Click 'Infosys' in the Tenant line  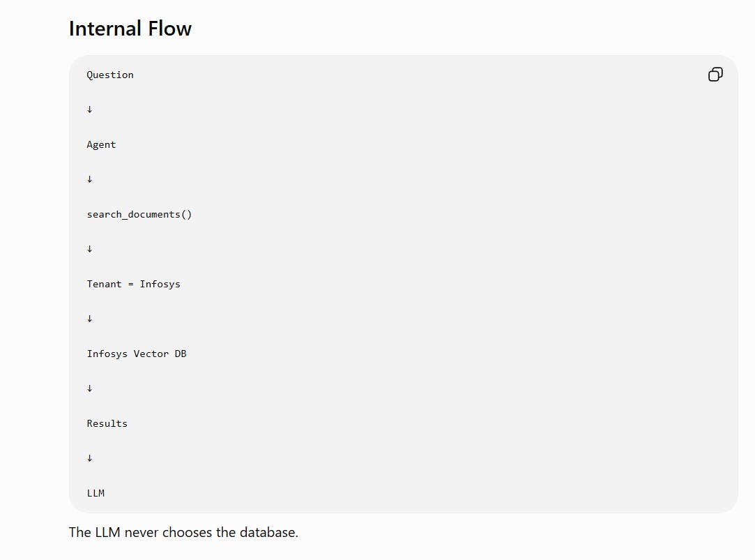[160, 284]
